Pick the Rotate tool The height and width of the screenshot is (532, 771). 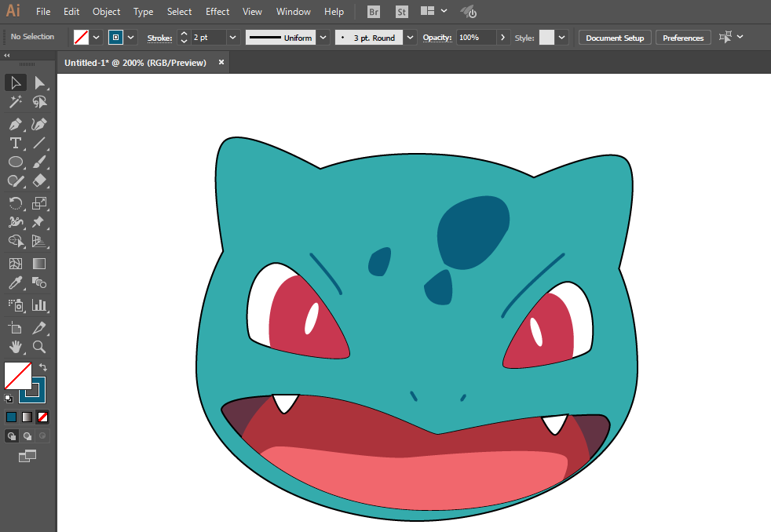click(x=15, y=203)
